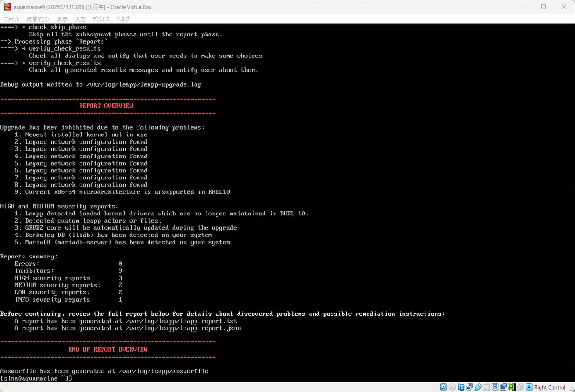Click the 'Processing phase `Reports`' line

coord(54,41)
